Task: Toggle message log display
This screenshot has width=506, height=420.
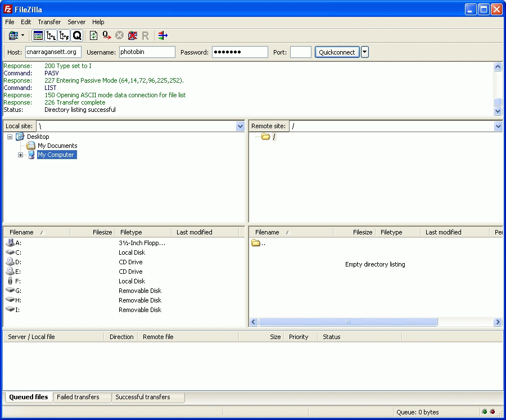Action: tap(38, 35)
